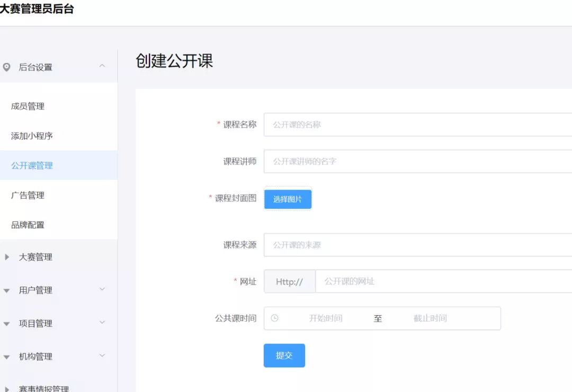Click the location pin icon beside 后台设置
This screenshot has width=572, height=392.
pyautogui.click(x=6, y=67)
